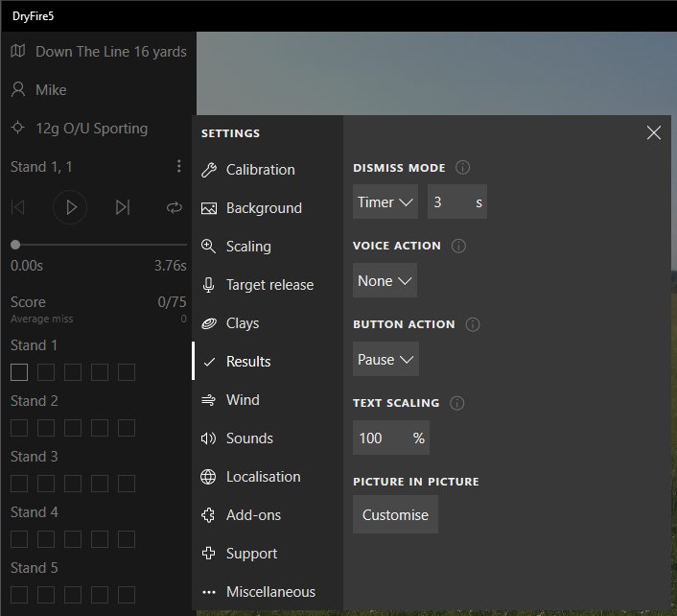Screen dimensions: 677x616
Task: Tick the first checkbox under Stand 1
Action: (x=19, y=372)
